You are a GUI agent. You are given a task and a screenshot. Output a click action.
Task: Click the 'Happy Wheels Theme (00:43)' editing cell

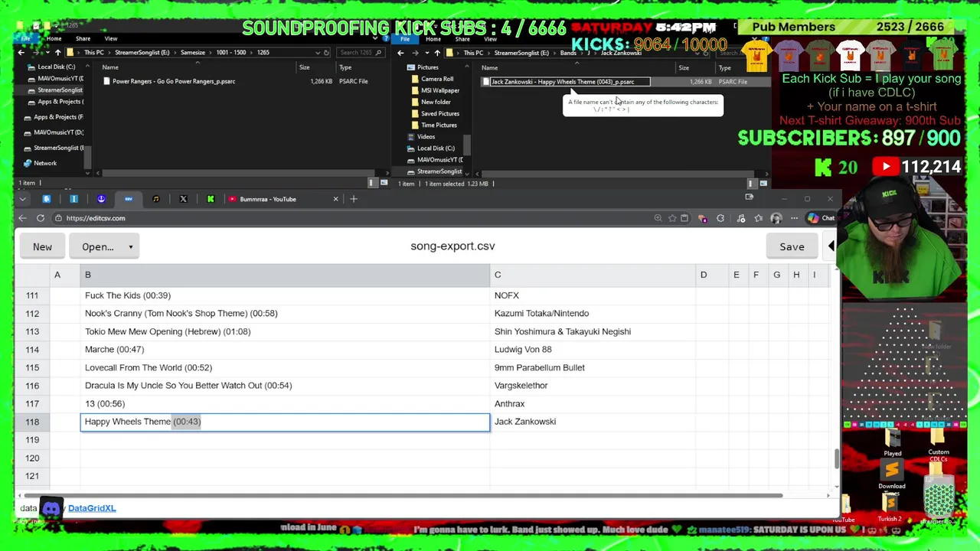pyautogui.click(x=285, y=422)
